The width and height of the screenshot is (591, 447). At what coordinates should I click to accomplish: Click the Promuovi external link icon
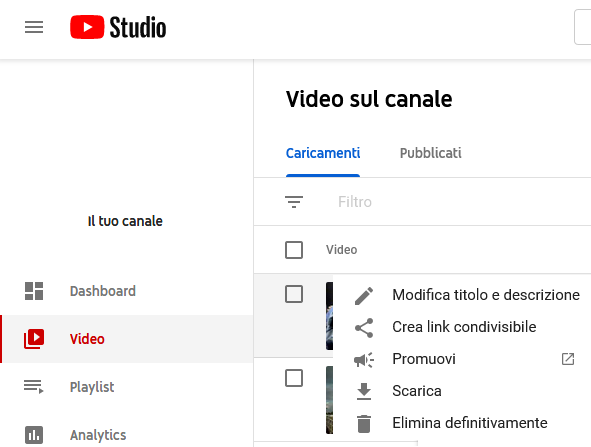pos(568,359)
